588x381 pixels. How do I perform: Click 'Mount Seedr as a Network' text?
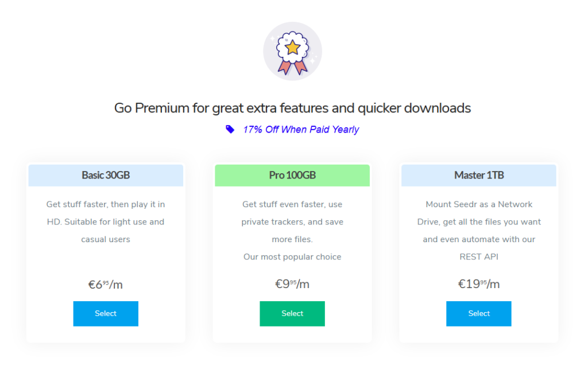479,204
